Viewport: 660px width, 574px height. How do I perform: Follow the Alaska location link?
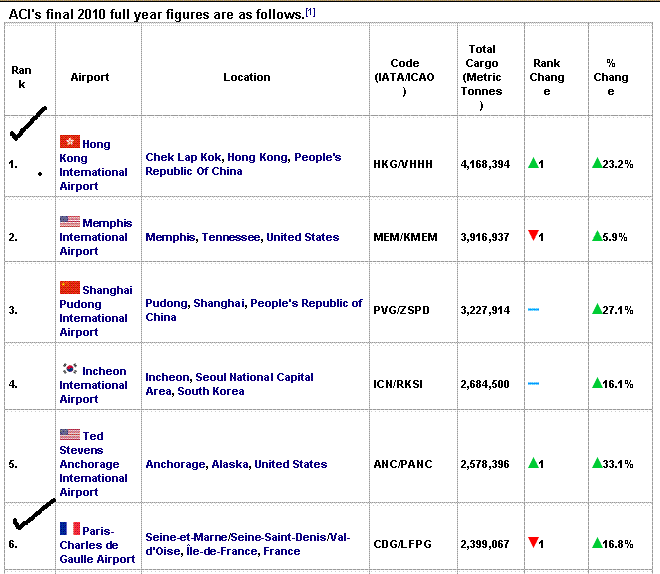coord(230,464)
